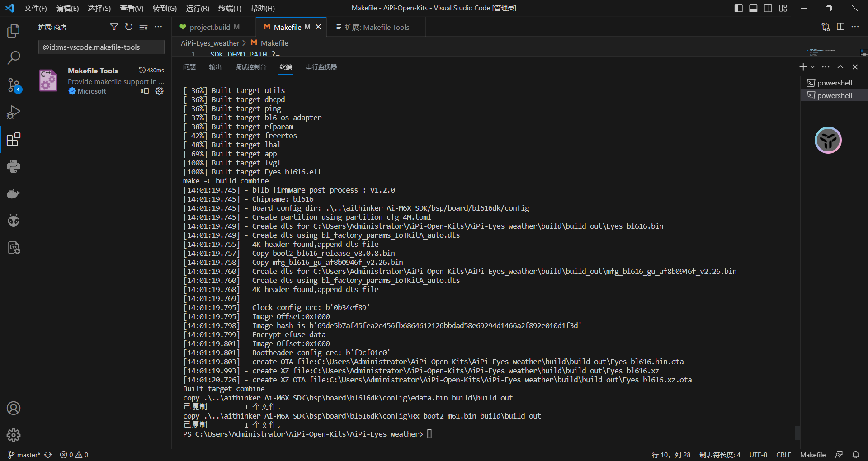
Task: Close the Makefile editor tab
Action: (x=318, y=27)
